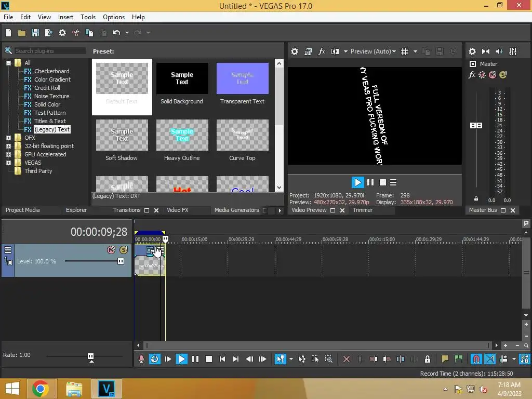Expand the 32-bit floating point folder
Image resolution: width=532 pixels, height=399 pixels.
coord(8,147)
